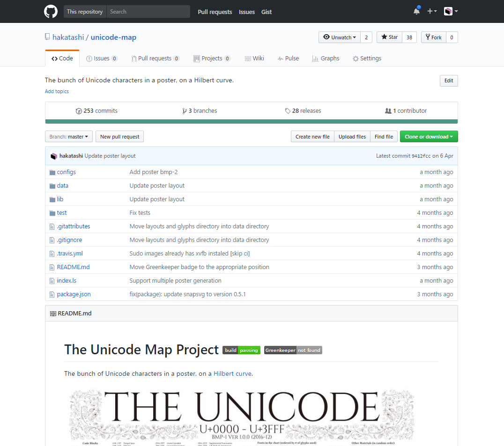View the 38 stargazers count
The image size is (504, 446).
click(x=409, y=37)
